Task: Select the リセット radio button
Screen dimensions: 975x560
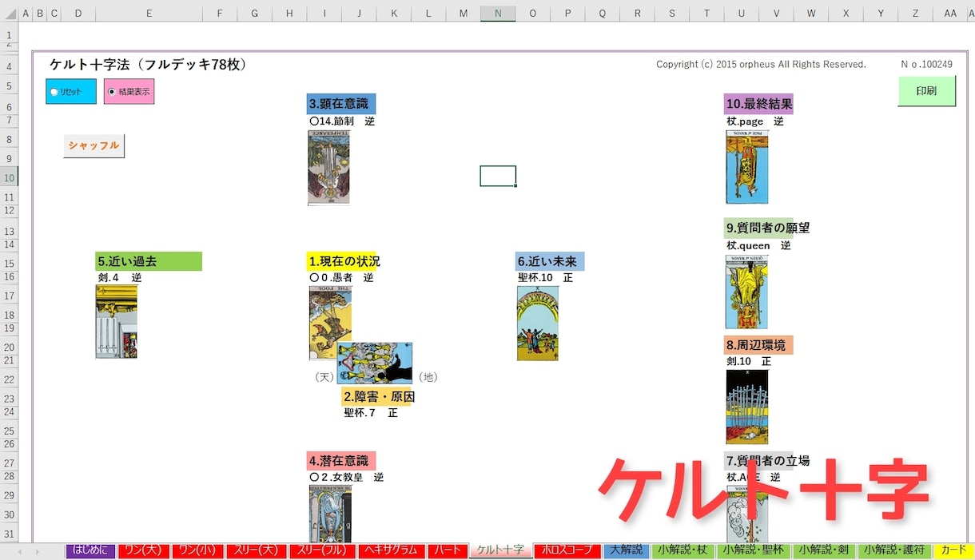Action: (54, 92)
